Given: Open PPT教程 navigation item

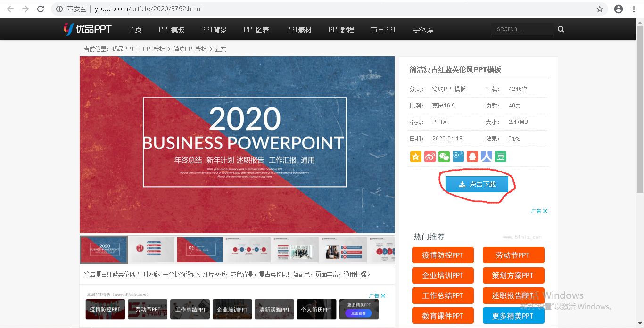Looking at the screenshot, I should coord(341,30).
